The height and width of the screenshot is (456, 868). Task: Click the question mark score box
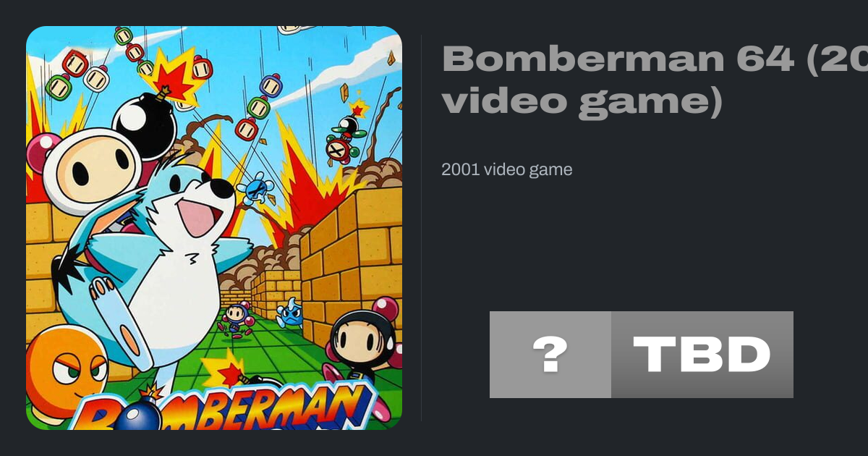pos(550,355)
